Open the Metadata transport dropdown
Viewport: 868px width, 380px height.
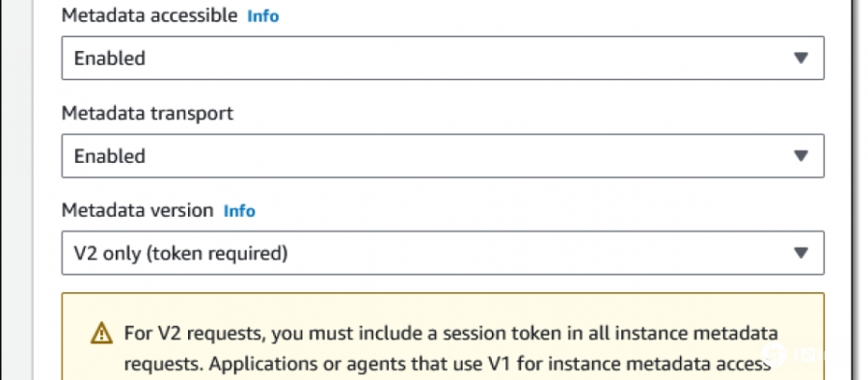pos(443,155)
